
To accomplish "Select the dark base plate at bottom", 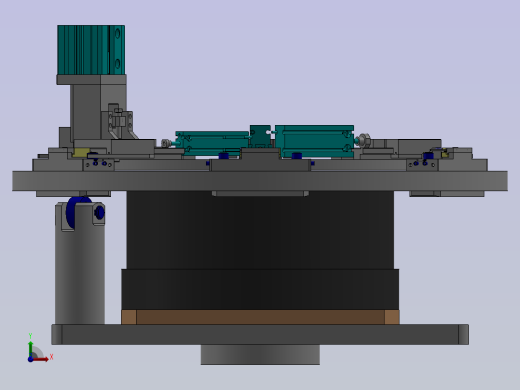I will [260, 334].
